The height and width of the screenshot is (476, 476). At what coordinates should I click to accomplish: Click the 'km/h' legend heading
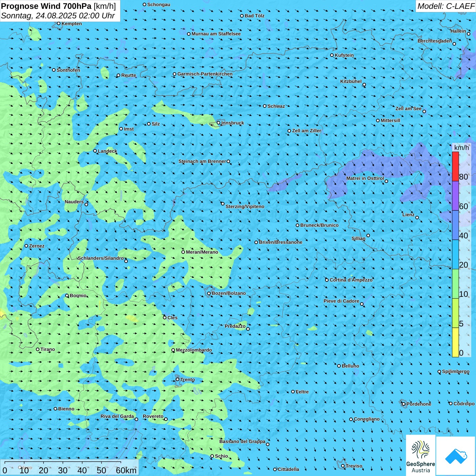(461, 148)
